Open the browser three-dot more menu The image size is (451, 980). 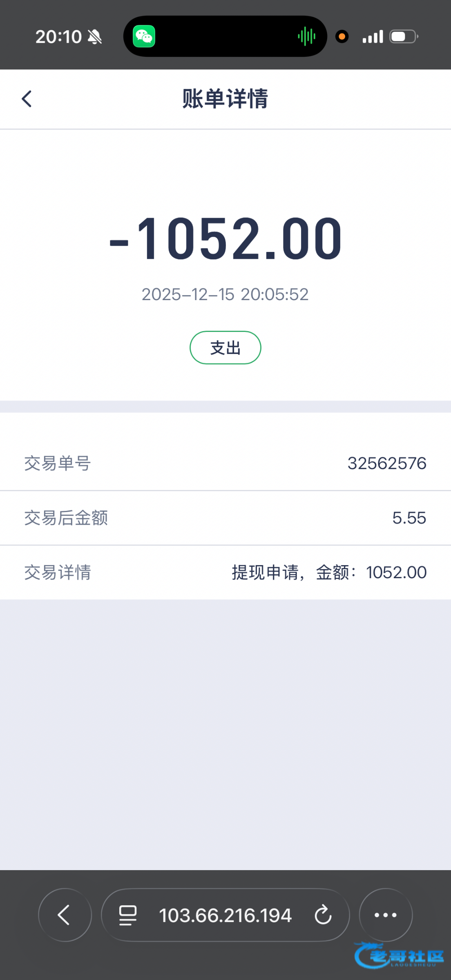[x=386, y=915]
